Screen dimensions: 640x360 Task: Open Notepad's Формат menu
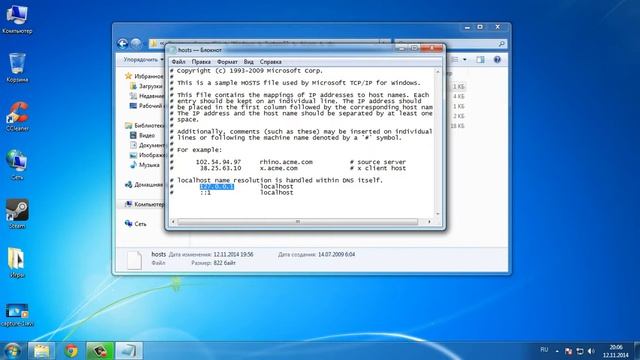(x=227, y=62)
